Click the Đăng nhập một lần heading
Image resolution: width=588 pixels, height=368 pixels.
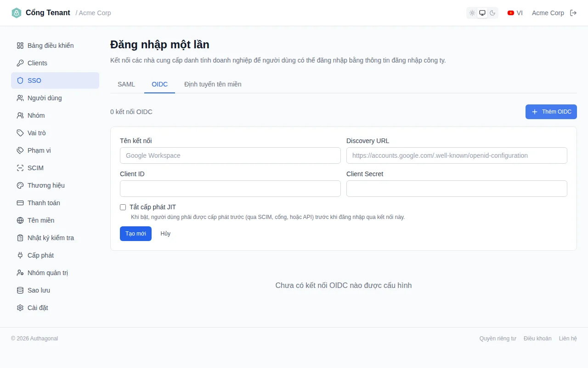coord(160,45)
